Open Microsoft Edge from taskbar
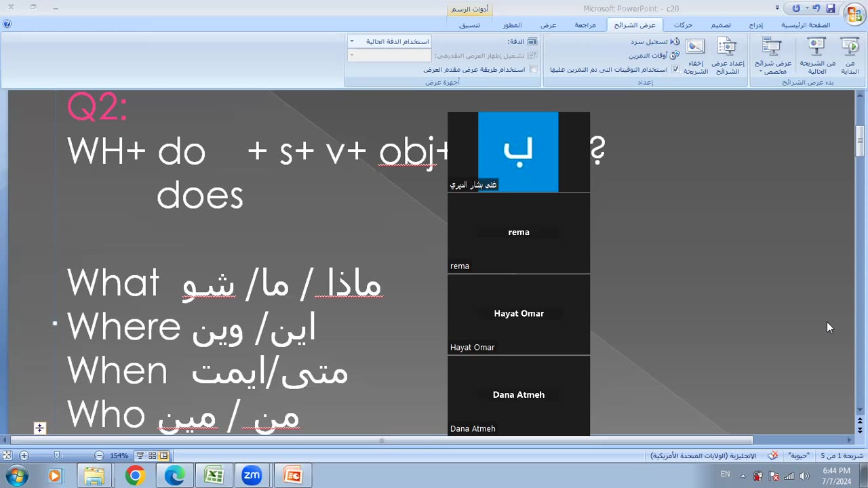 tap(174, 476)
